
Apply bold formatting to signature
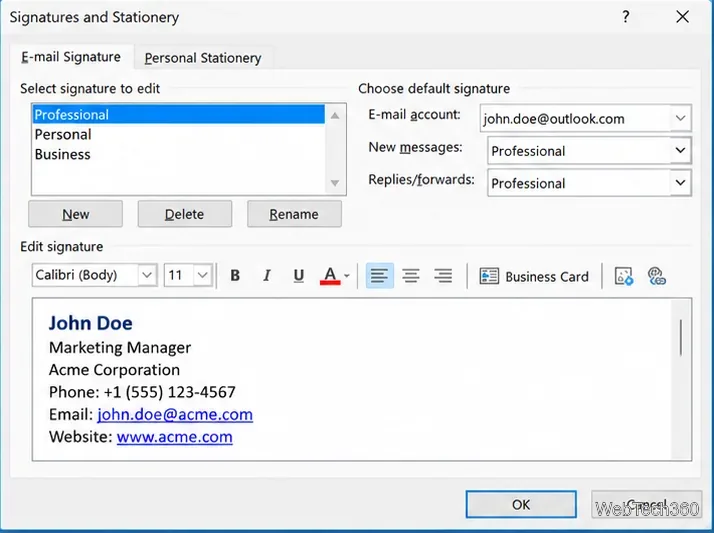coord(235,275)
